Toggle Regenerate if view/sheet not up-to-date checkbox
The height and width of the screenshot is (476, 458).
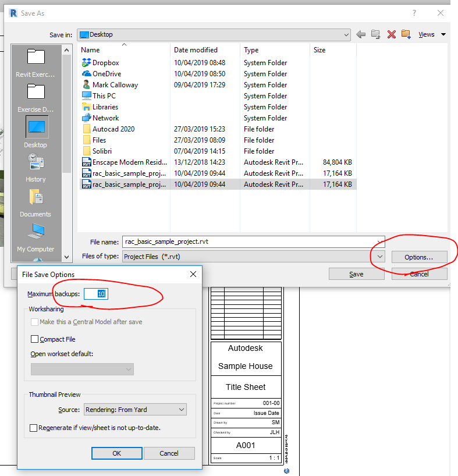[33, 428]
